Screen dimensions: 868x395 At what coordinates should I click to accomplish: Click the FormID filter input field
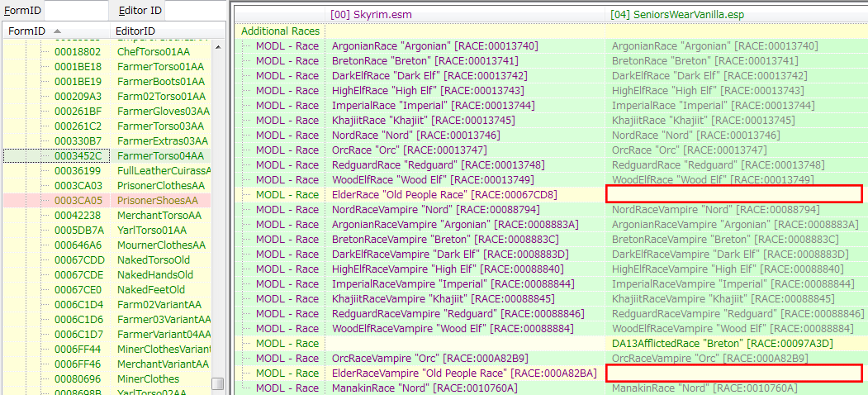76,11
